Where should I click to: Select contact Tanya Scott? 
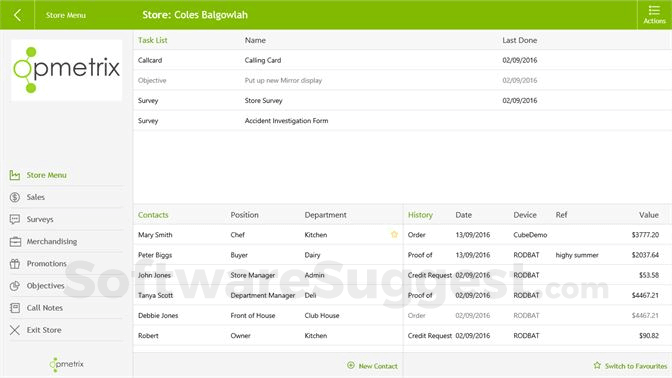click(x=268, y=295)
